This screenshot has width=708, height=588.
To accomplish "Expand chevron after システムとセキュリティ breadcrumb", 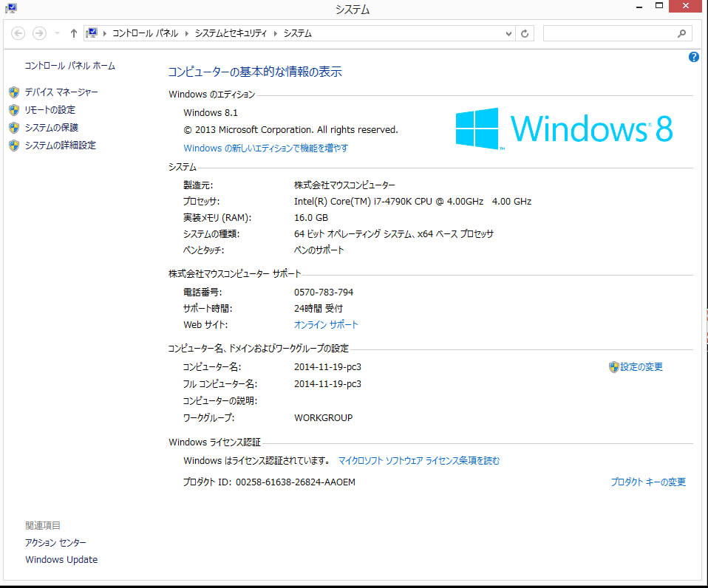I will click(x=276, y=33).
